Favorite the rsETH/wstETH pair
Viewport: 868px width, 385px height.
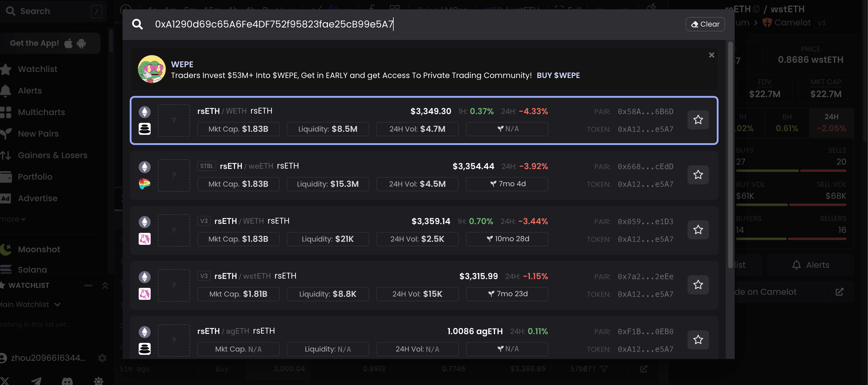tap(698, 285)
